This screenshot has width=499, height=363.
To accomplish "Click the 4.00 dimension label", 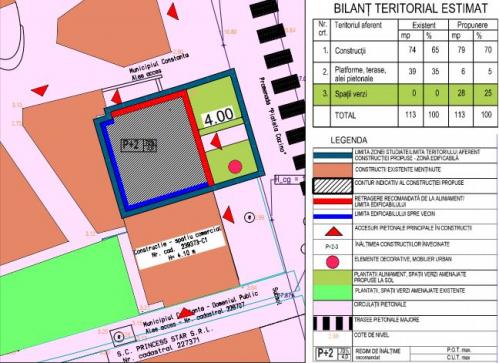I will pyautogui.click(x=219, y=117).
